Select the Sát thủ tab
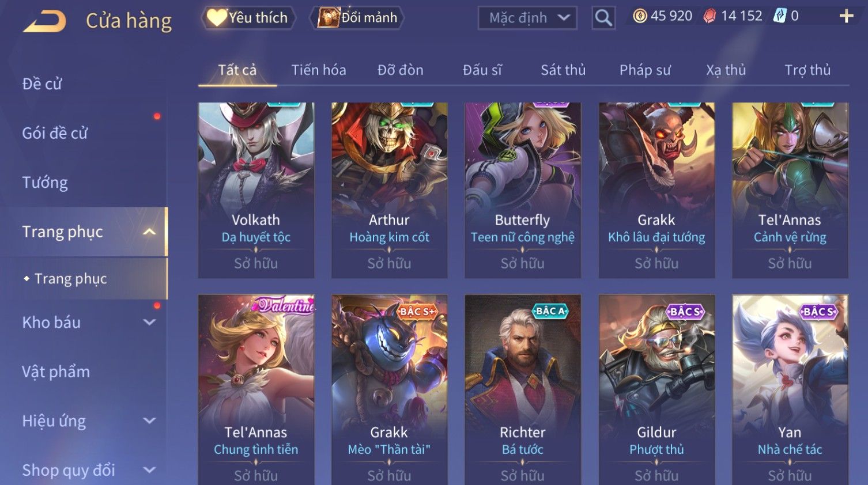The image size is (868, 485). tap(563, 70)
